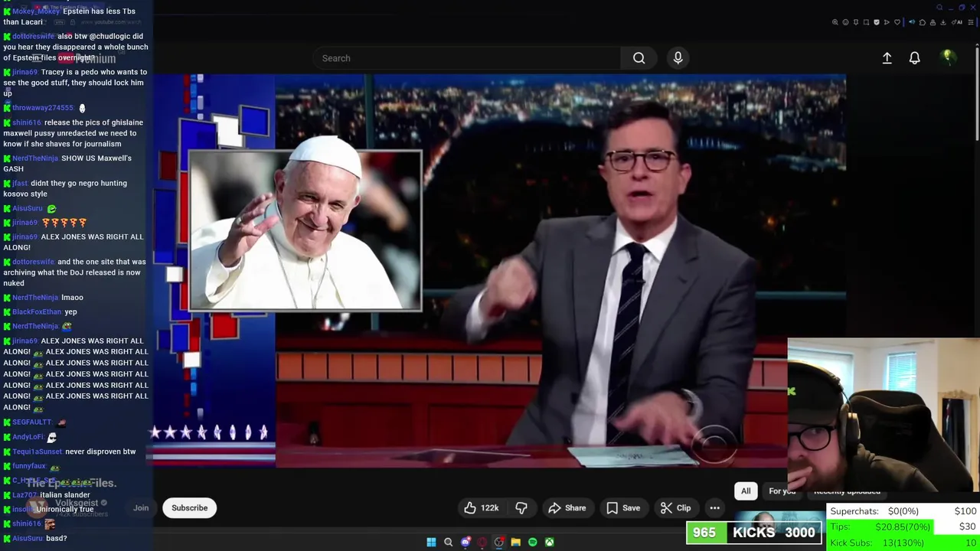The height and width of the screenshot is (551, 980).
Task: Click browser toolbar snapshot selection icon
Action: 866,22
